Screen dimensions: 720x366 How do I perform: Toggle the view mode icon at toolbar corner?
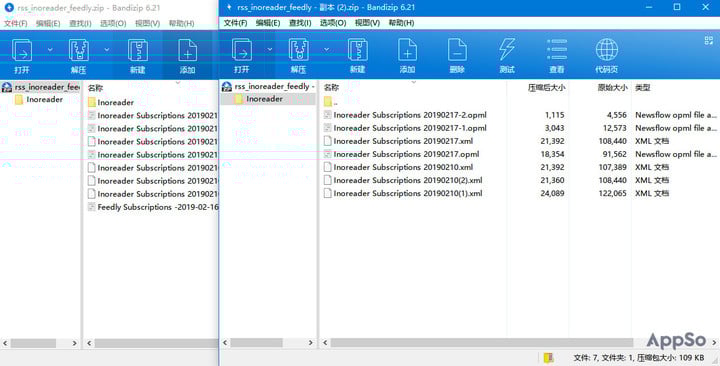[x=709, y=40]
